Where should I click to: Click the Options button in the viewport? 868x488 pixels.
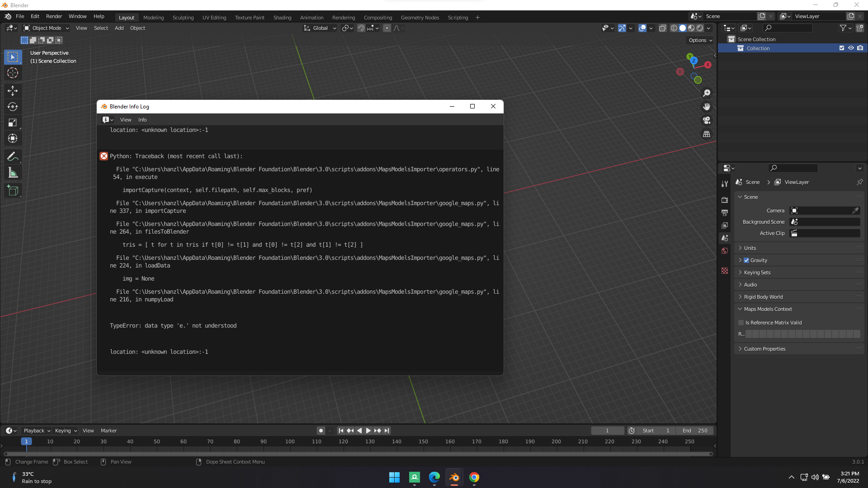[x=699, y=40]
